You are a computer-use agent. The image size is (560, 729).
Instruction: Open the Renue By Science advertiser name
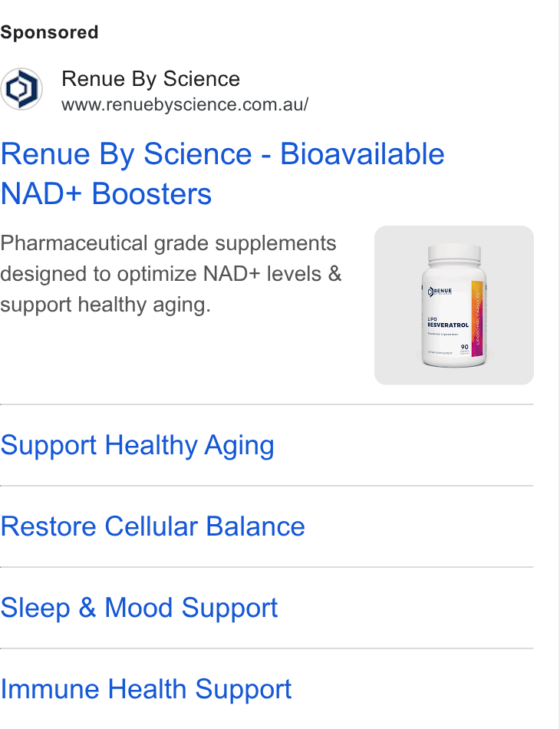click(x=150, y=78)
